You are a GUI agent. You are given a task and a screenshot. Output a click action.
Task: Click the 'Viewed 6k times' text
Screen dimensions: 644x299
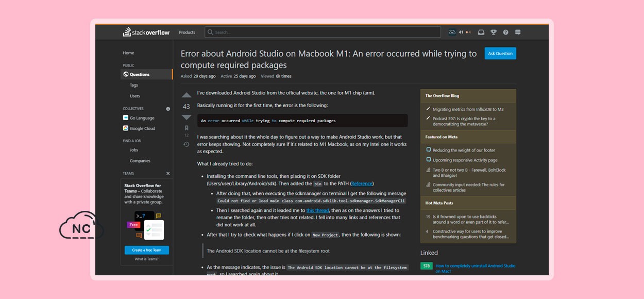point(276,76)
